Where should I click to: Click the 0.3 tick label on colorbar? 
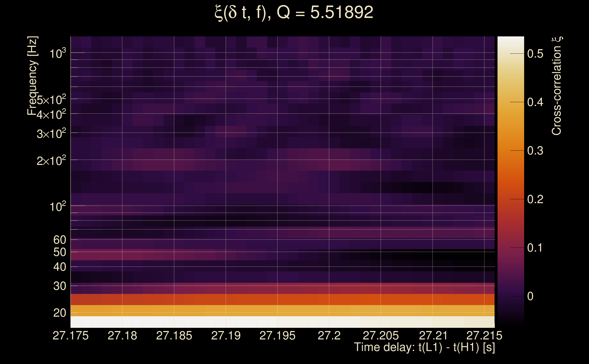point(535,151)
